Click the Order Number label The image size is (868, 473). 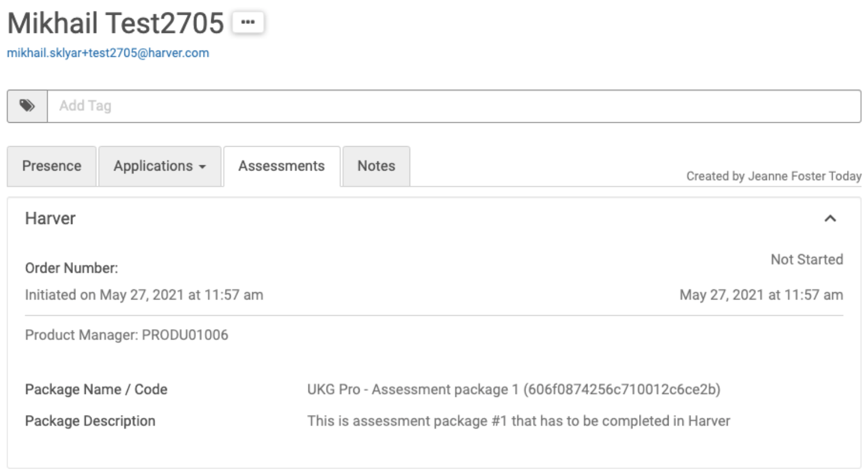[72, 268]
